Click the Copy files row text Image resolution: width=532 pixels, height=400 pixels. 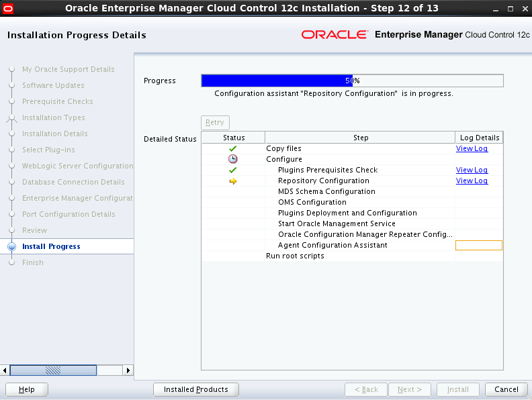(283, 148)
